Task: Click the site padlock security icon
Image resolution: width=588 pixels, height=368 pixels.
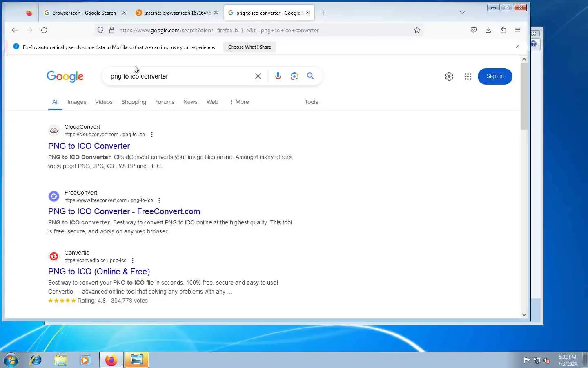Action: tap(112, 30)
